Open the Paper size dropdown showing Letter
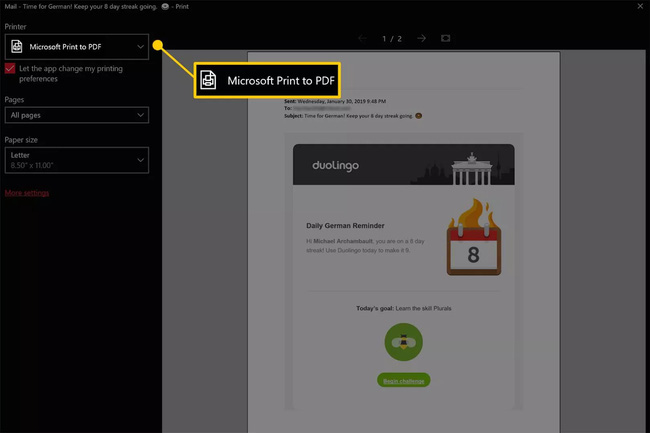This screenshot has height=433, width=650. pos(77,160)
